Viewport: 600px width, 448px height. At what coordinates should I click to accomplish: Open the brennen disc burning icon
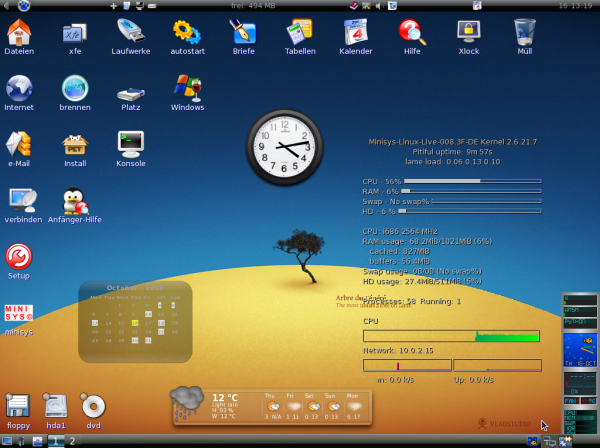coord(74,89)
